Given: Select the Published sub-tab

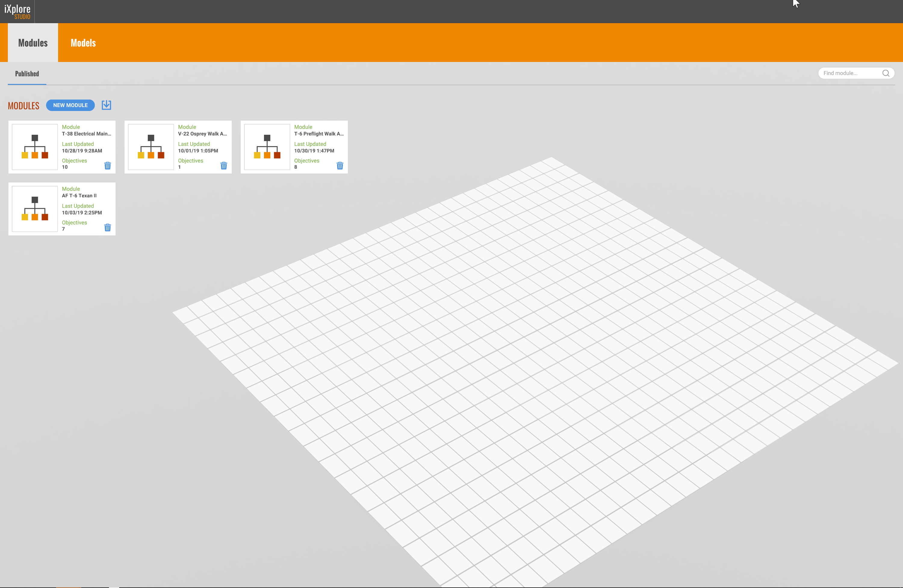Looking at the screenshot, I should tap(27, 74).
